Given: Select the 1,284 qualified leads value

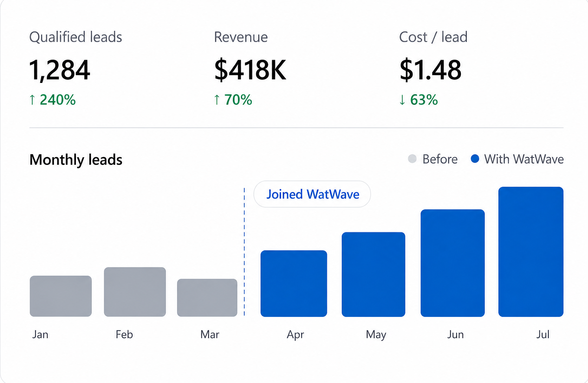Looking at the screenshot, I should click(x=60, y=70).
